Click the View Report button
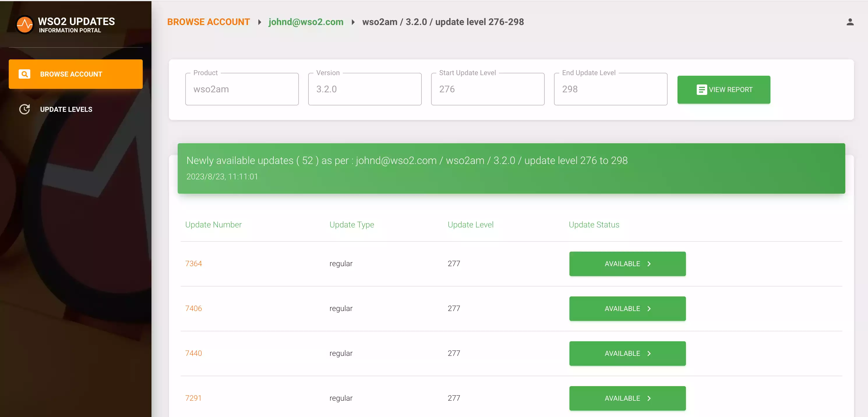The width and height of the screenshot is (868, 417). [x=724, y=90]
